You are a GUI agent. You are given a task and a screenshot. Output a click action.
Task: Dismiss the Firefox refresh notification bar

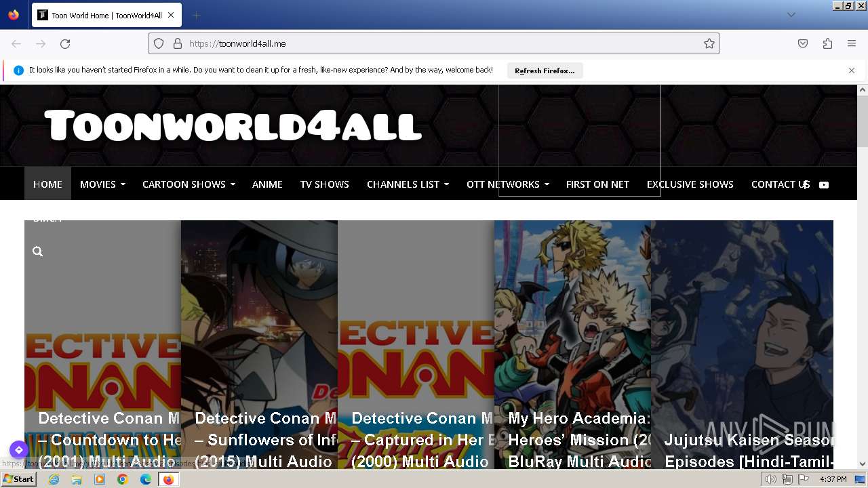point(852,70)
